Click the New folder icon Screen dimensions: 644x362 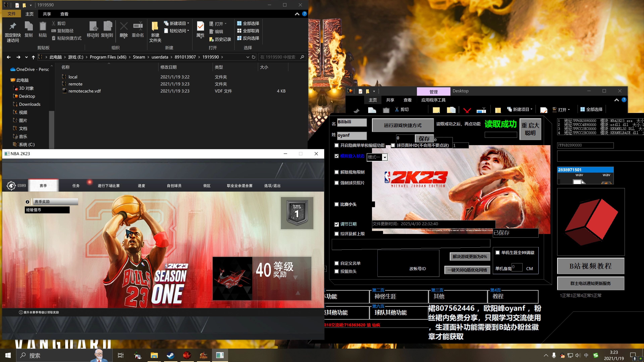[x=155, y=26]
